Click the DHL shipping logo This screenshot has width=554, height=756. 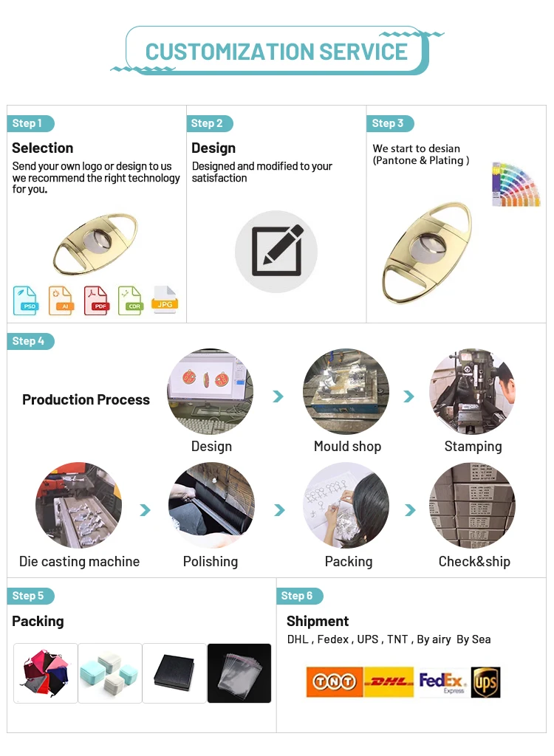coord(389,681)
